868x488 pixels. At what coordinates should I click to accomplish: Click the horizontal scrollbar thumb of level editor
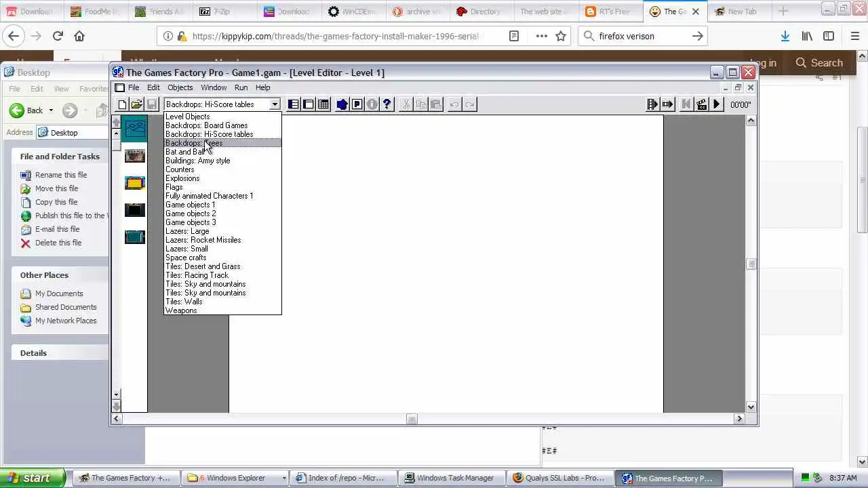(x=412, y=419)
